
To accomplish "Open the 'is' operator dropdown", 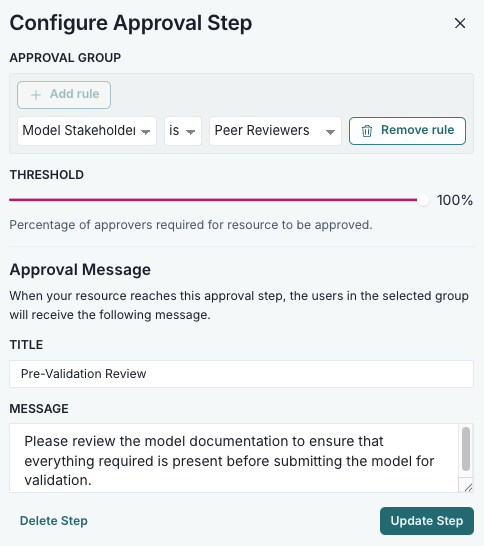I will tap(183, 131).
